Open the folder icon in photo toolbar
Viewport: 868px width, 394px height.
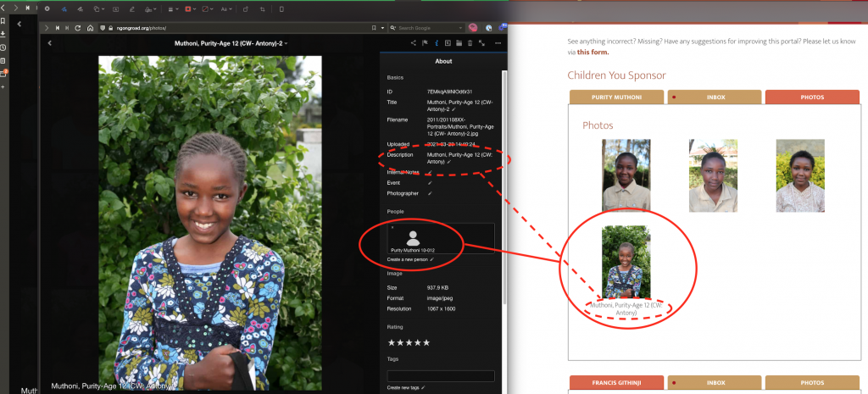459,43
